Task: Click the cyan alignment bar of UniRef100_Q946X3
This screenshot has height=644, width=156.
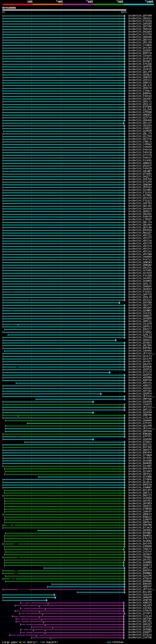Action: pos(59,340)
